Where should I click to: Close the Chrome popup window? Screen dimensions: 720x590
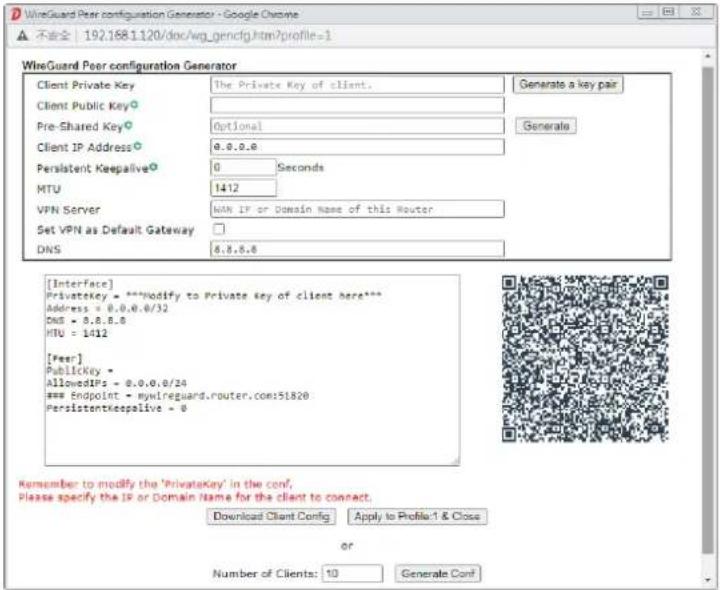click(x=696, y=12)
